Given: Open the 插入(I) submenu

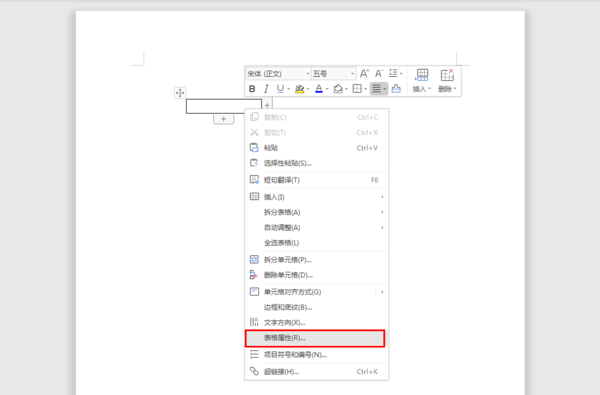Looking at the screenshot, I should pyautogui.click(x=316, y=197).
